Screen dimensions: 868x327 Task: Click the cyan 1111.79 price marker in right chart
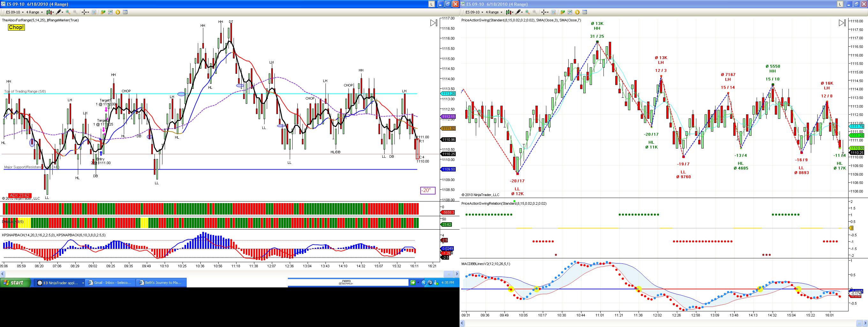tap(857, 126)
